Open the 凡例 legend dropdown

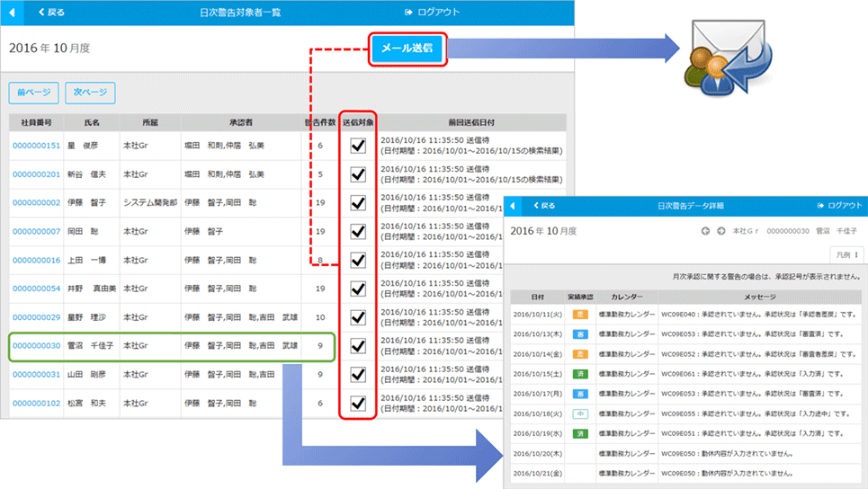845,255
